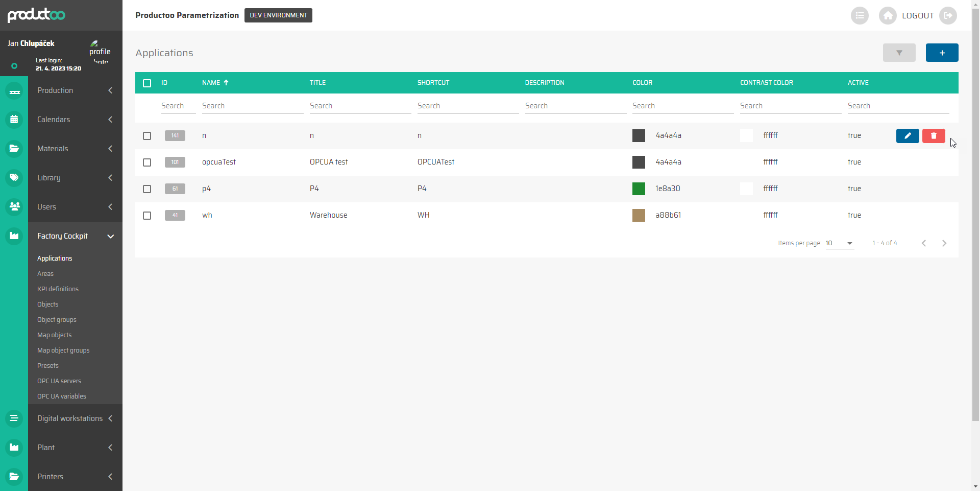Click the blue edit pencil icon for row n
Viewport: 980px width, 491px height.
(907, 136)
